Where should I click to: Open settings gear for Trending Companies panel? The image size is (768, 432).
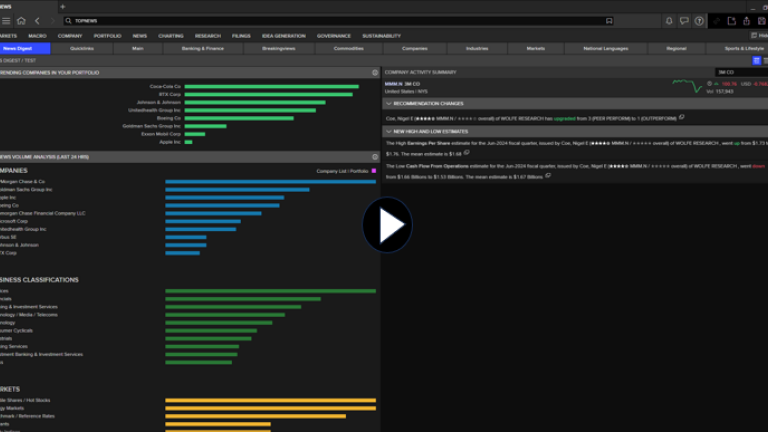(x=375, y=73)
